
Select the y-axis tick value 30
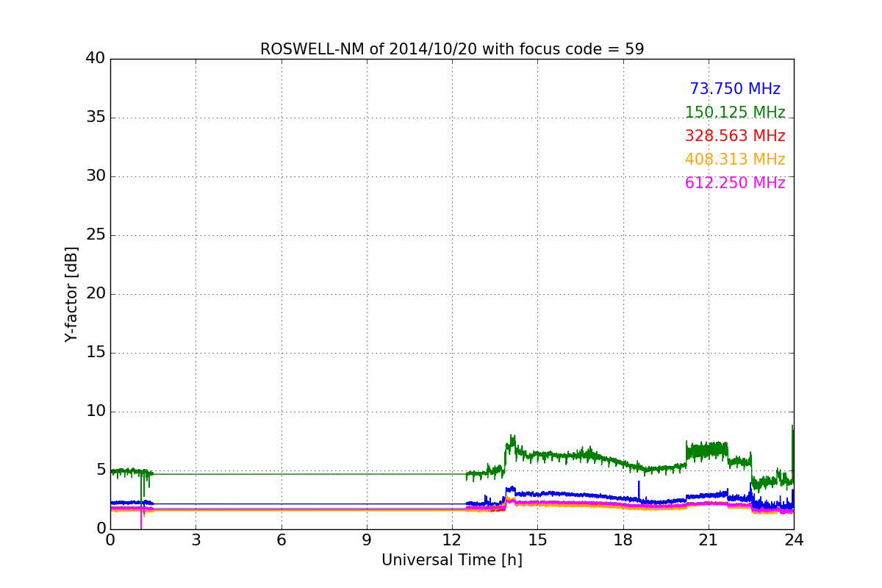pos(96,176)
